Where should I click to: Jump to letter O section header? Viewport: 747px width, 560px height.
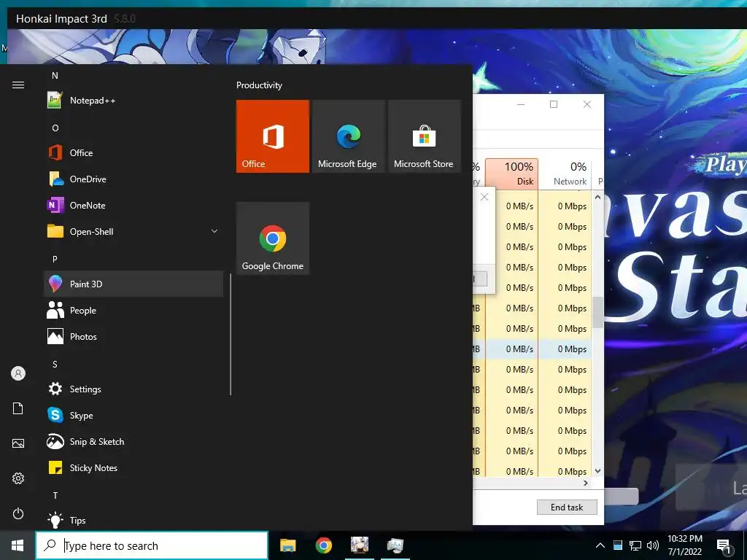(55, 128)
